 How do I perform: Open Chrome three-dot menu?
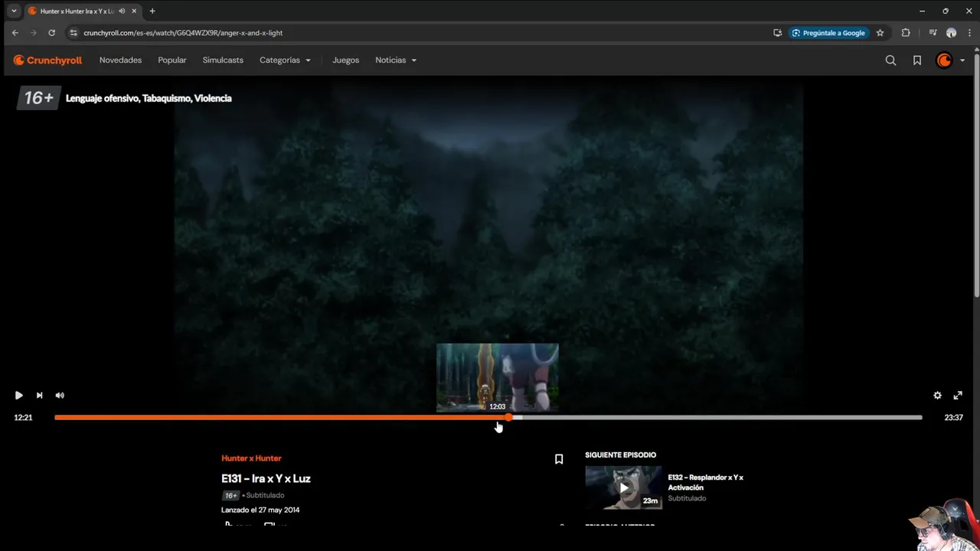click(968, 33)
